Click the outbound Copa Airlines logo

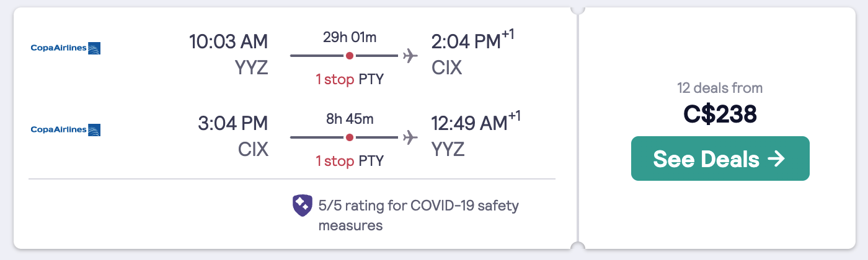[x=66, y=48]
